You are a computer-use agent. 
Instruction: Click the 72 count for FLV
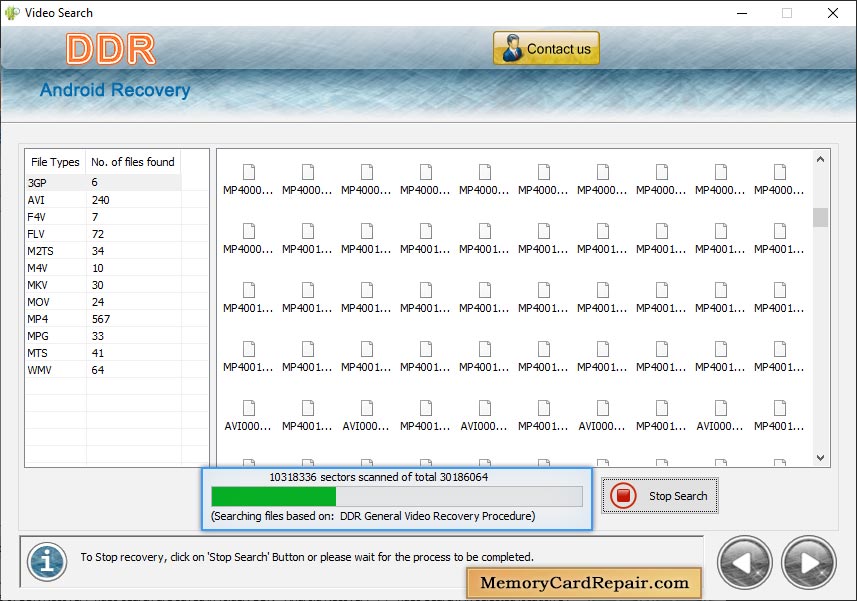98,234
